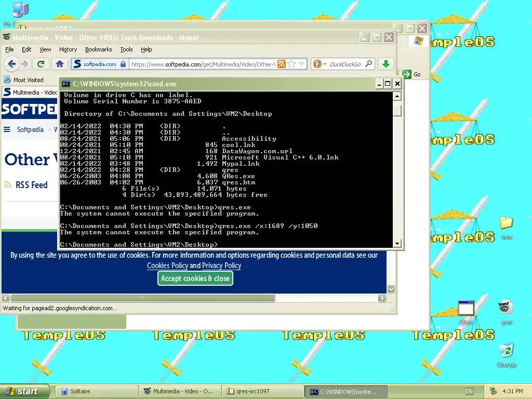
Task: Open the downloads green arrow icon
Action: [386, 64]
